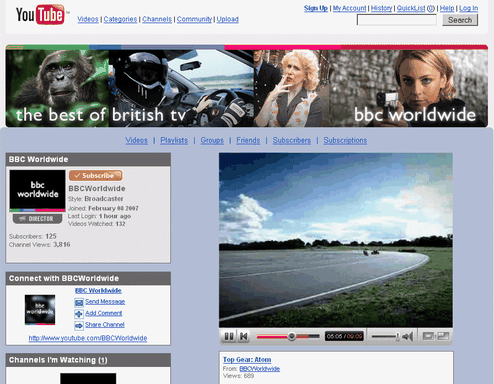494x384 pixels.
Task: Pause the video with the pause button
Action: point(229,336)
